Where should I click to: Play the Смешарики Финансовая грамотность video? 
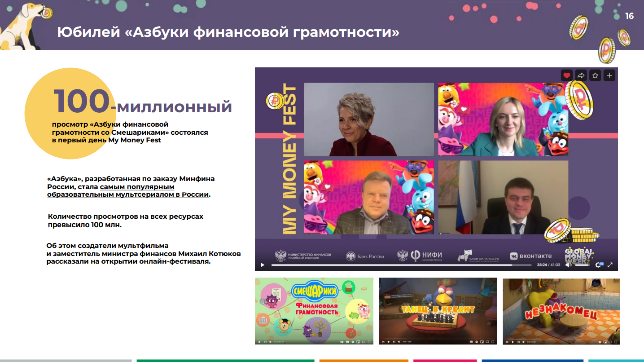coord(259,342)
